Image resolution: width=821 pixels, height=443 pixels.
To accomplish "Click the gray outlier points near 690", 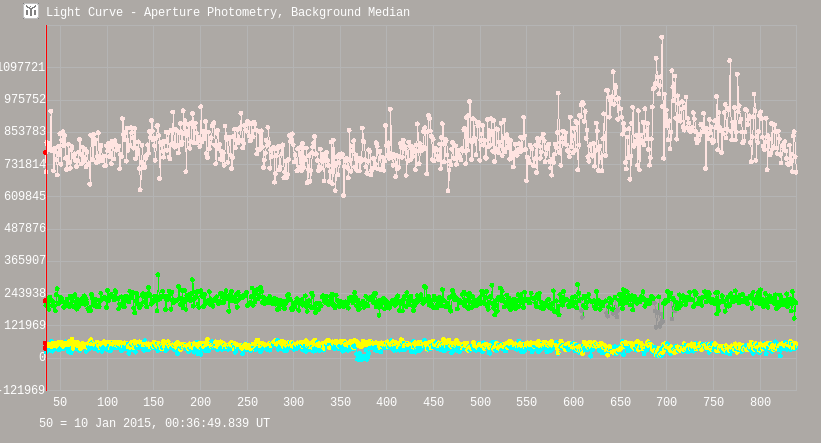I will (658, 319).
